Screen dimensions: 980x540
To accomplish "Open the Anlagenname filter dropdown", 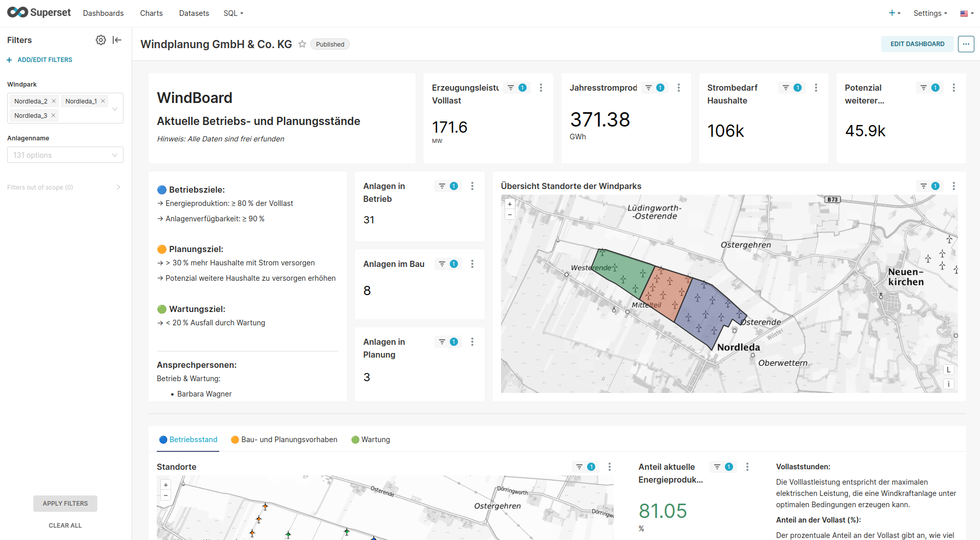I will tap(65, 155).
